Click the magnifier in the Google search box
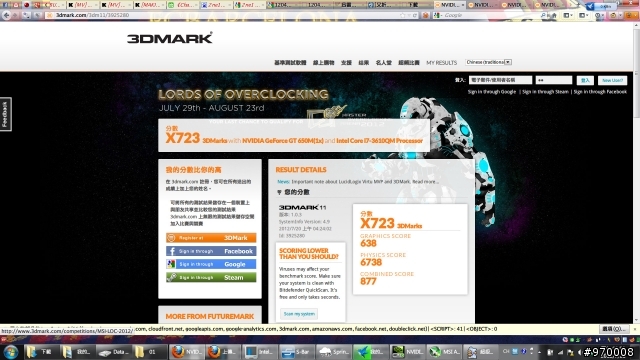The width and height of the screenshot is (640, 360). tap(543, 15)
